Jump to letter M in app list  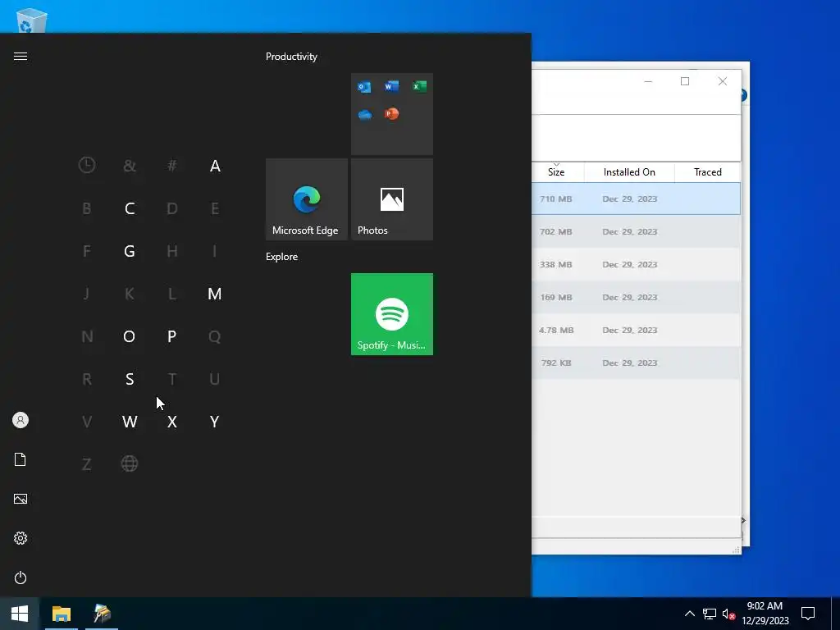click(215, 294)
